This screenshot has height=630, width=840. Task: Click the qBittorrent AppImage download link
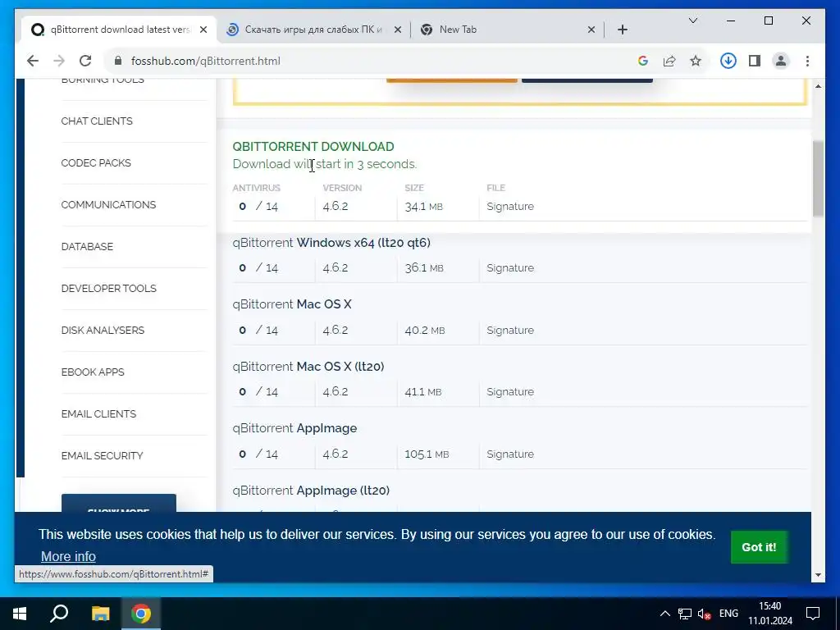[294, 428]
